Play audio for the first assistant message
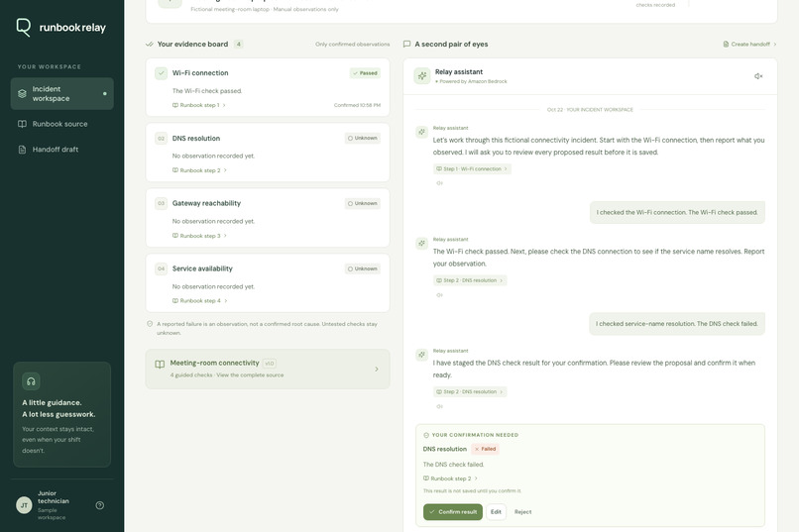 [439, 183]
